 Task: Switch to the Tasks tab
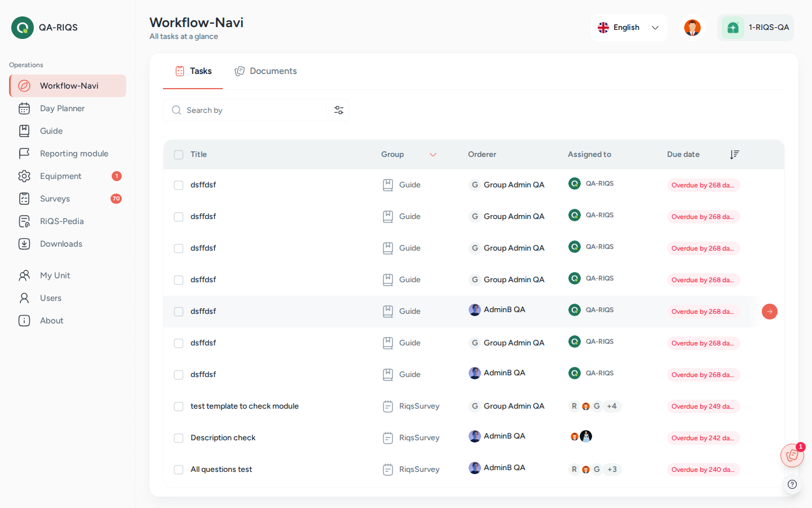tap(193, 71)
